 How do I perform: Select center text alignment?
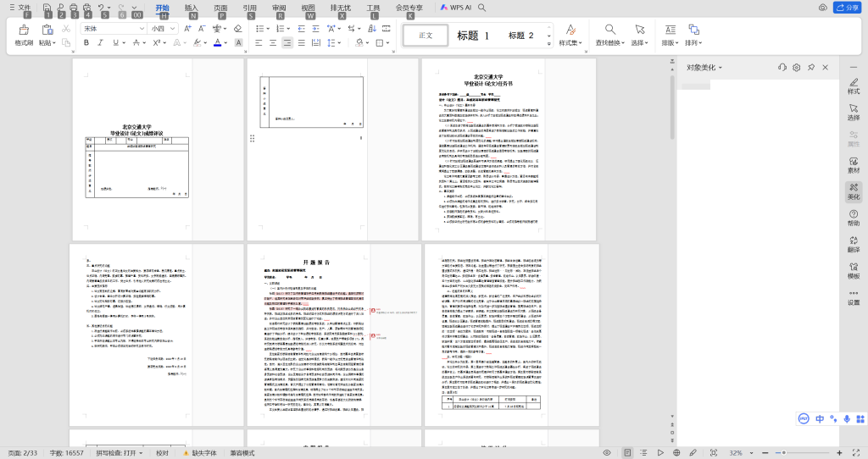pyautogui.click(x=274, y=42)
